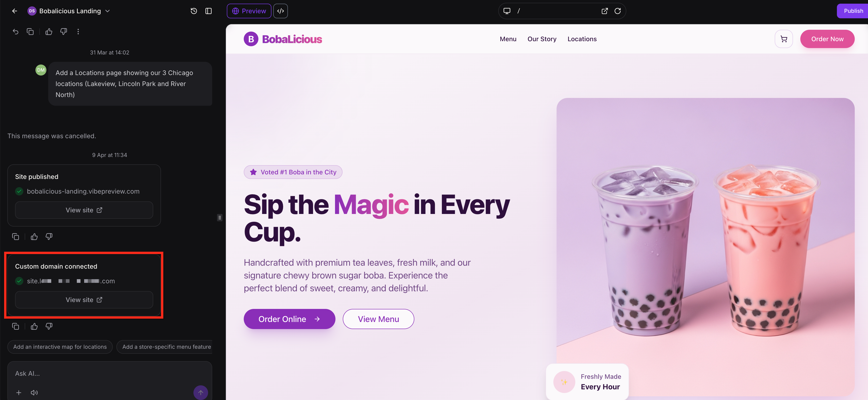The width and height of the screenshot is (868, 400).
Task: Thumbs down the custom domain message
Action: [x=49, y=327]
